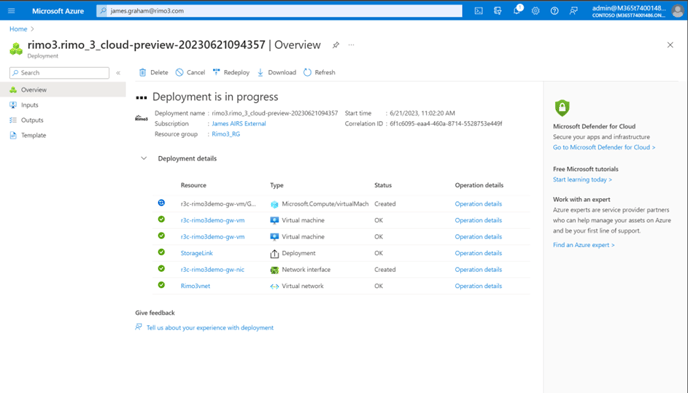Launch Cloud Shell from the top bar
Viewport: 688px width, 393px height.
click(x=479, y=11)
